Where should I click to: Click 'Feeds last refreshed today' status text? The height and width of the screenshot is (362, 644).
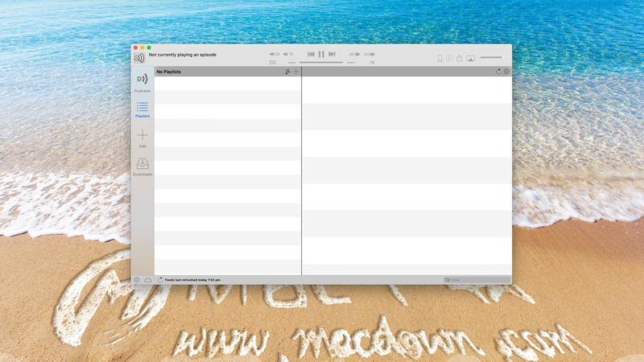(x=192, y=280)
